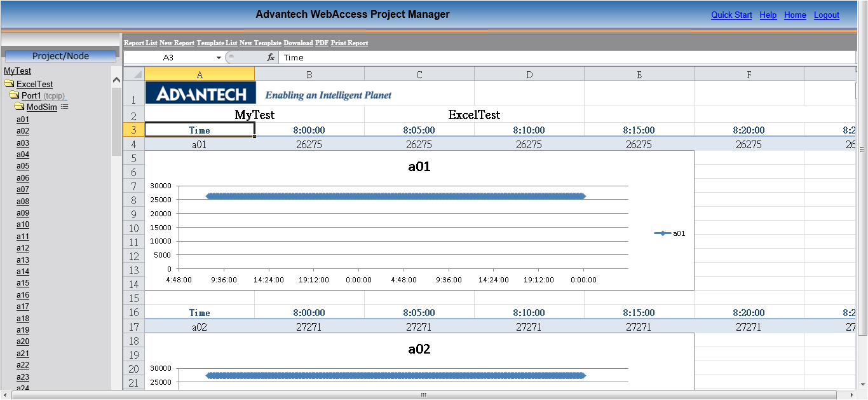Open the ExcelTest node in the tree
This screenshot has height=400, width=868.
click(35, 84)
